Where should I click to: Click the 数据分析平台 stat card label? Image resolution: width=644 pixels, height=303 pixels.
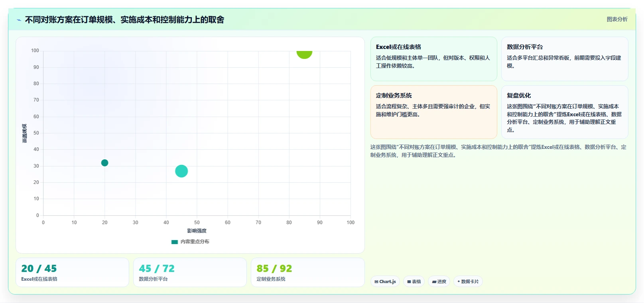153,279
